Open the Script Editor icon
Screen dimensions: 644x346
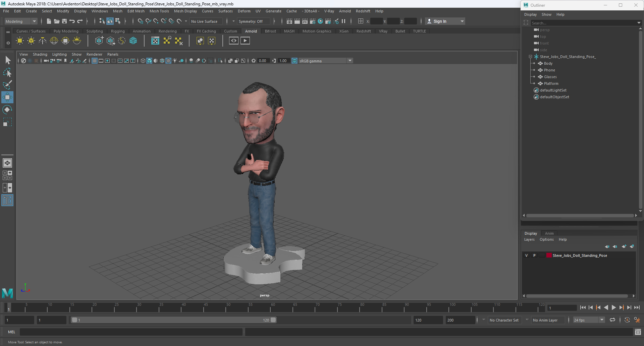[x=638, y=332]
